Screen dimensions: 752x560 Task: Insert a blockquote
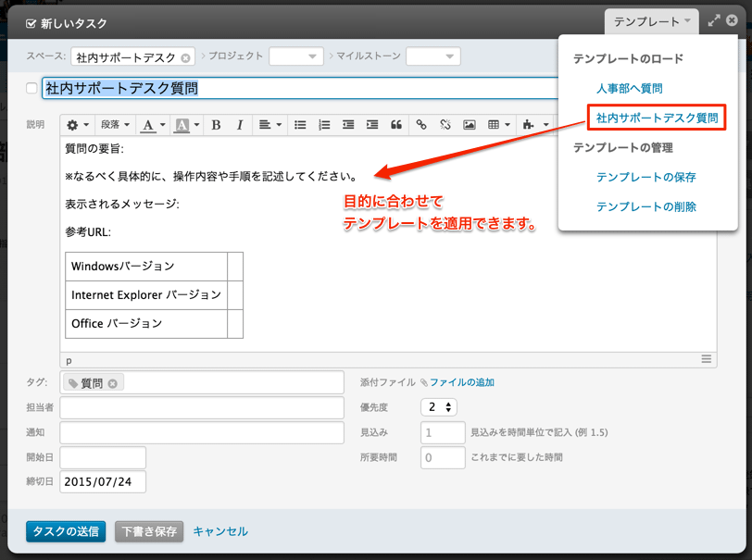[x=396, y=125]
